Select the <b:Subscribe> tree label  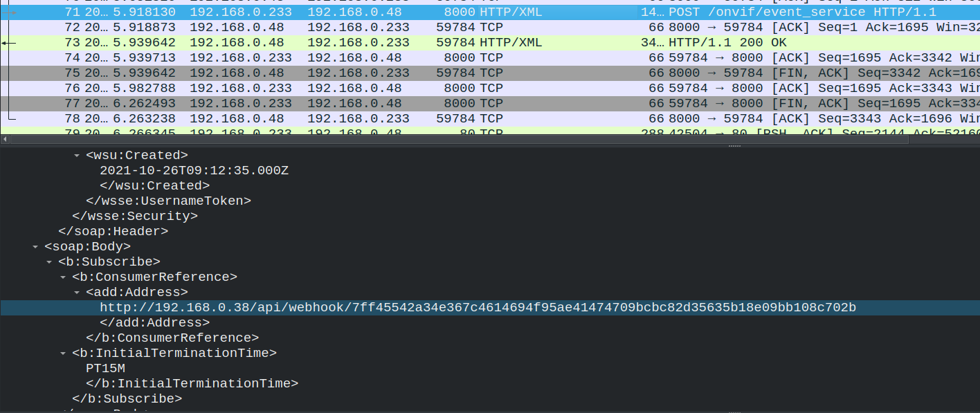109,262
